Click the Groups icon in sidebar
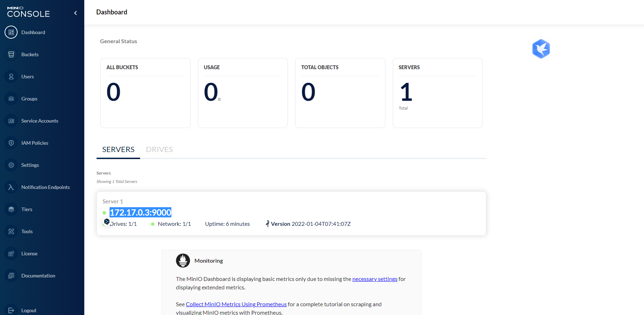Viewport: 644px width, 315px height. click(x=11, y=99)
